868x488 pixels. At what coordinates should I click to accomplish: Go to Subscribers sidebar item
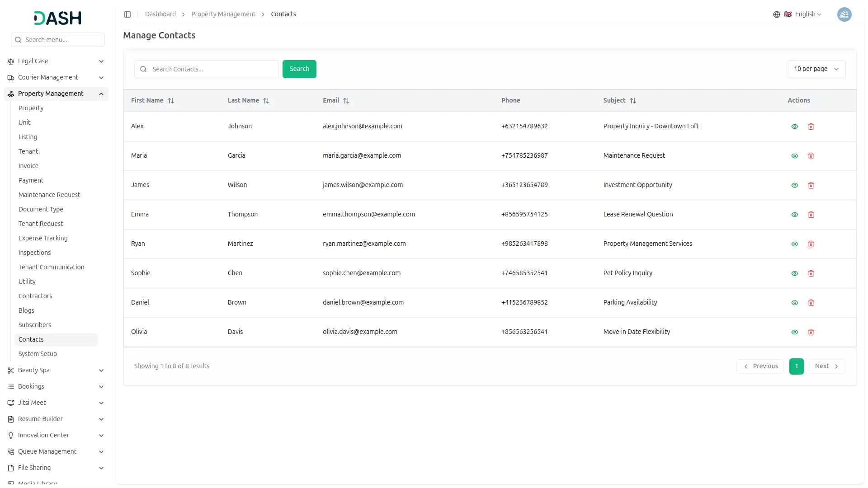pos(35,325)
